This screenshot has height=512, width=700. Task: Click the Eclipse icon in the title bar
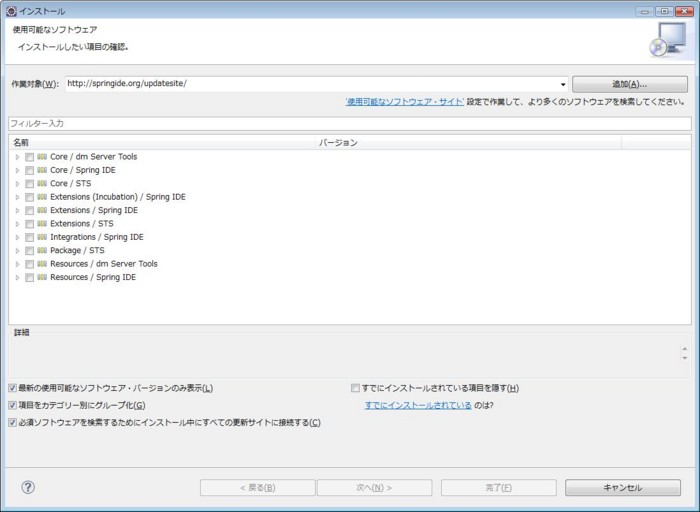(x=11, y=11)
